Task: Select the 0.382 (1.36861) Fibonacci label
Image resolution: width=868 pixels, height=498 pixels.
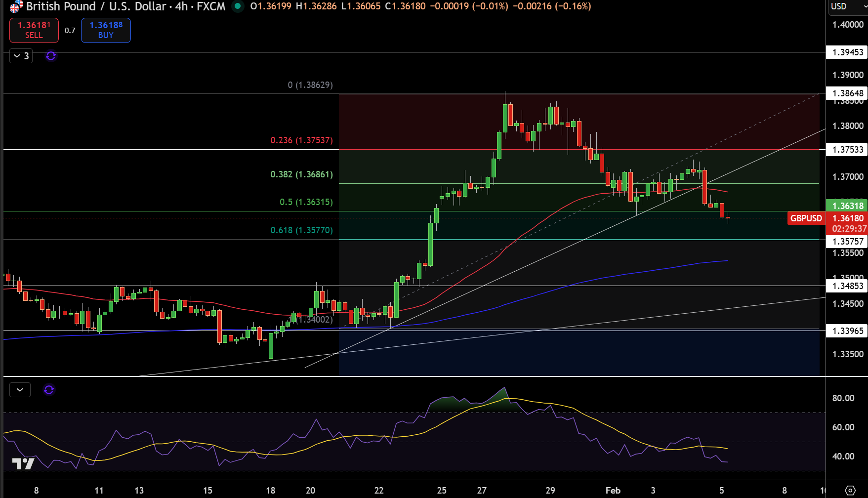Action: [301, 174]
